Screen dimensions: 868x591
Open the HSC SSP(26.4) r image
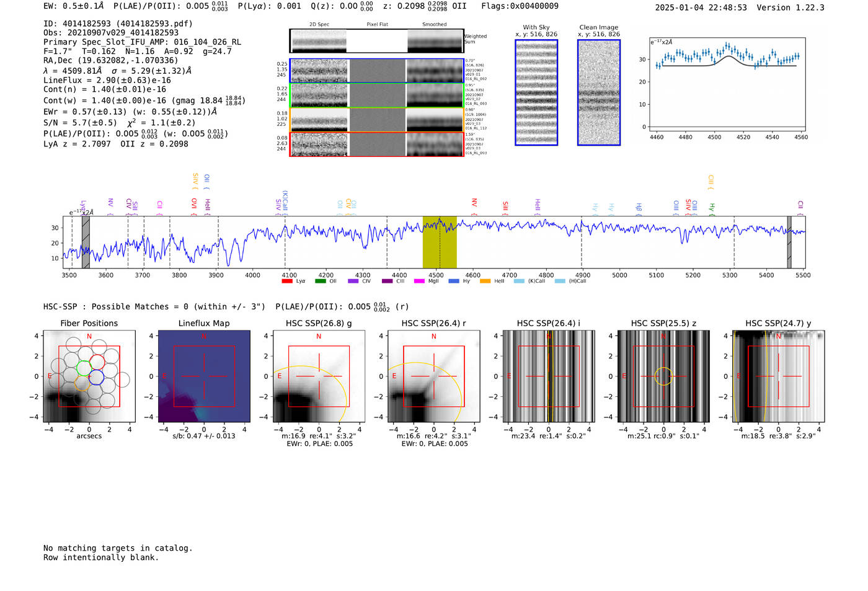pyautogui.click(x=433, y=376)
